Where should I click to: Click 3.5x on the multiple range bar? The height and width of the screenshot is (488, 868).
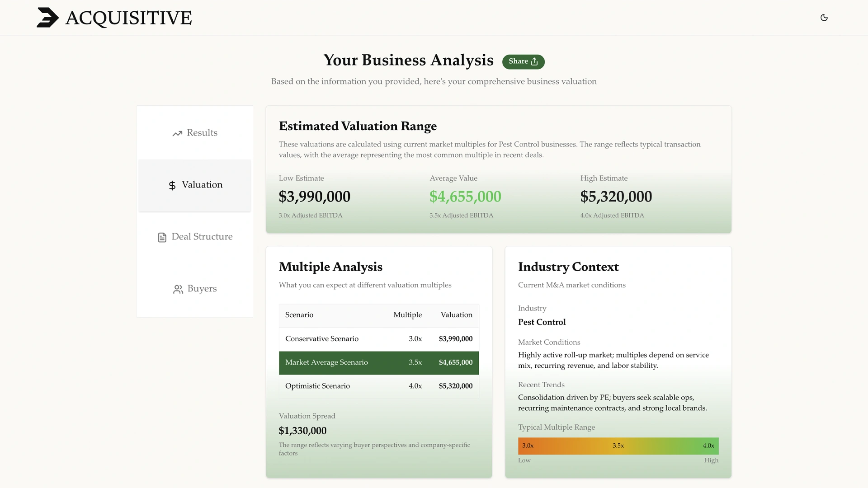(618, 446)
